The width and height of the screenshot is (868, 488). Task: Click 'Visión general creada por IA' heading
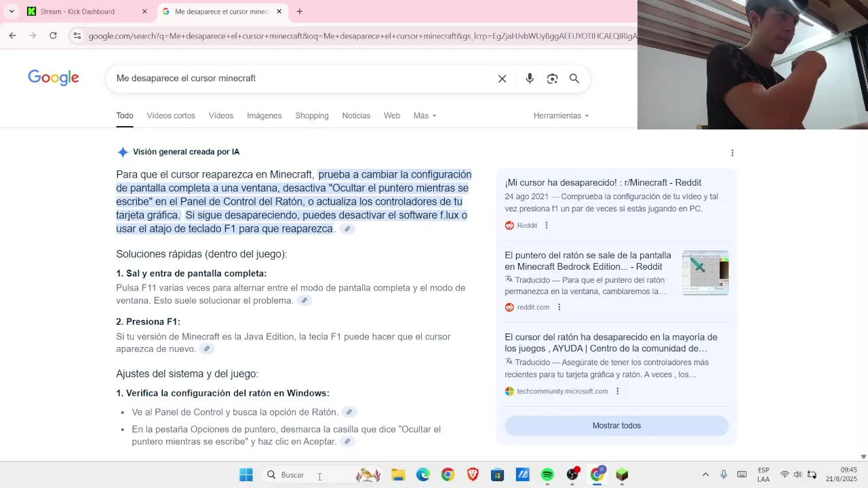(x=186, y=152)
